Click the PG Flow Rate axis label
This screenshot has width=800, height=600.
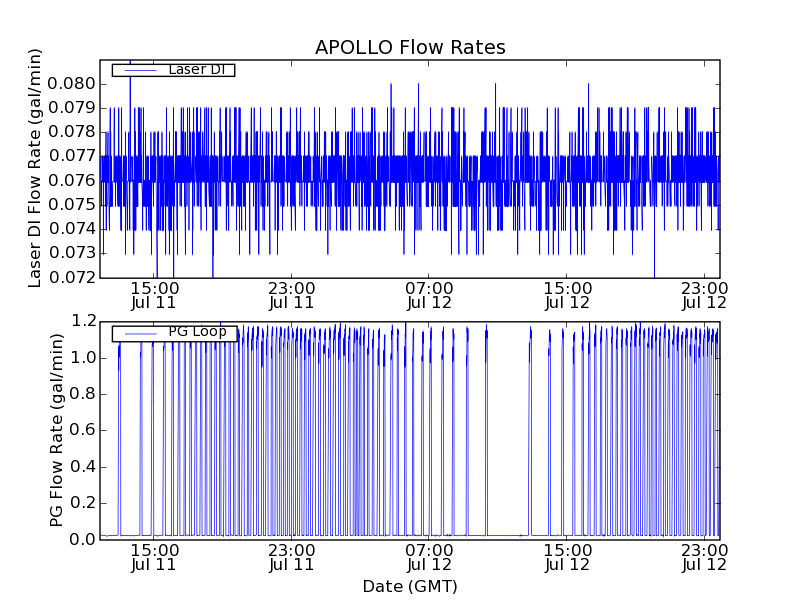pos(57,430)
